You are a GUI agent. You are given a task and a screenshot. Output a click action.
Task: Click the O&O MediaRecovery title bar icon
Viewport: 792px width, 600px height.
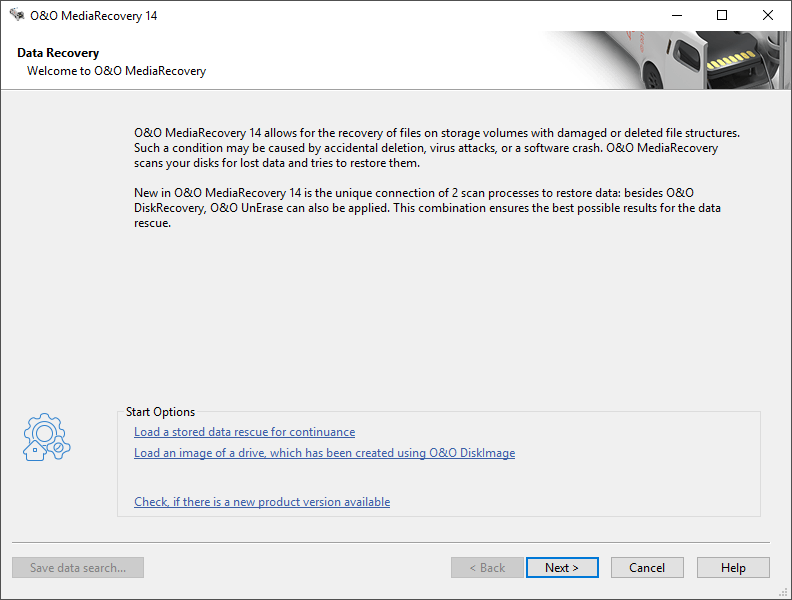17,15
